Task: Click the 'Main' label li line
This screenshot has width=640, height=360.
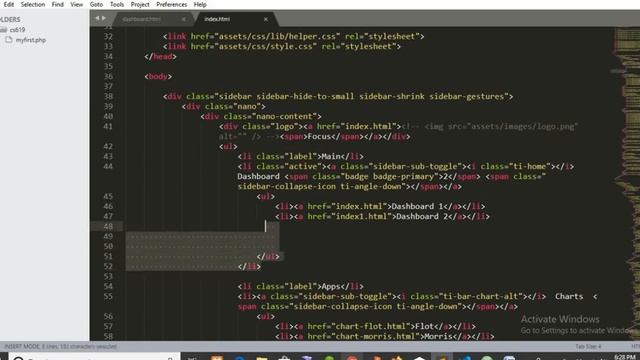Action: 300,156
